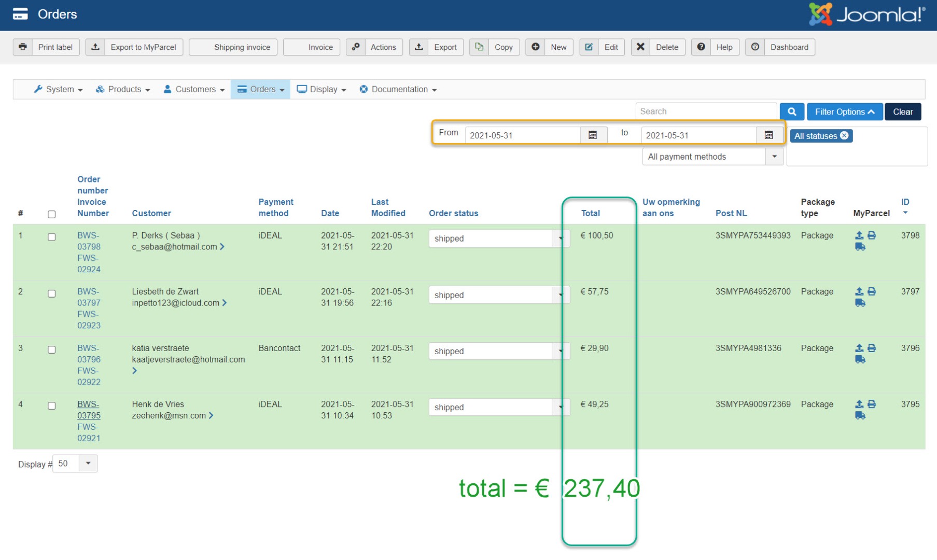This screenshot has width=937, height=560.
Task: Remove the All statuses filter tag
Action: click(844, 136)
